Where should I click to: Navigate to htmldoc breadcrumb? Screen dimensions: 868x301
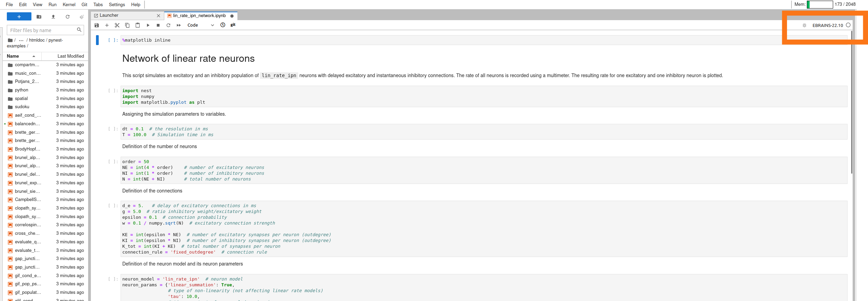[37, 40]
